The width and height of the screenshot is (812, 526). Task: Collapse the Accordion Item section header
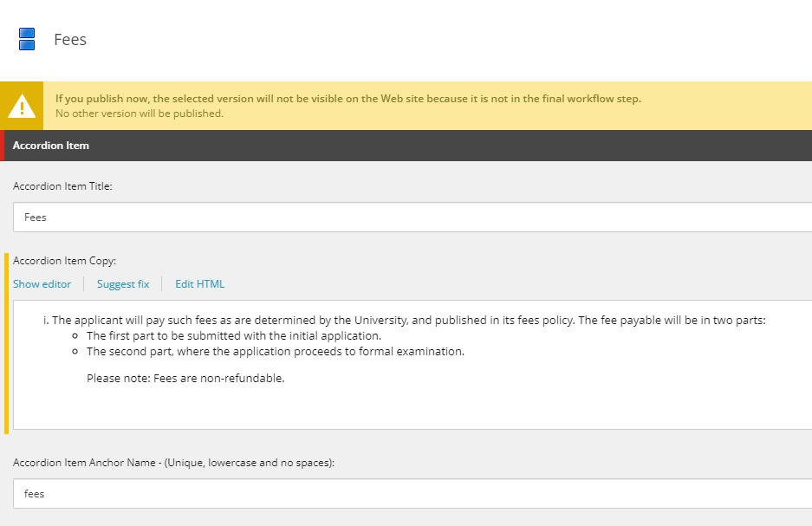pos(406,146)
